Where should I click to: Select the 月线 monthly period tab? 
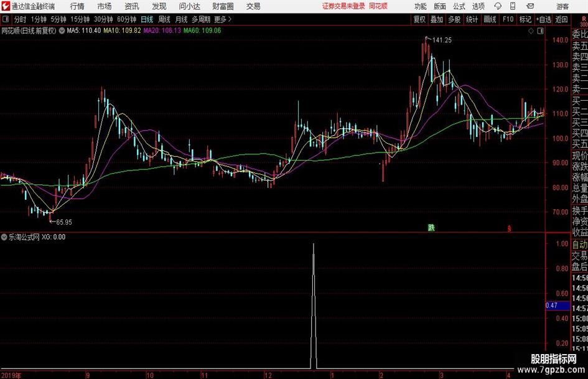coord(181,19)
